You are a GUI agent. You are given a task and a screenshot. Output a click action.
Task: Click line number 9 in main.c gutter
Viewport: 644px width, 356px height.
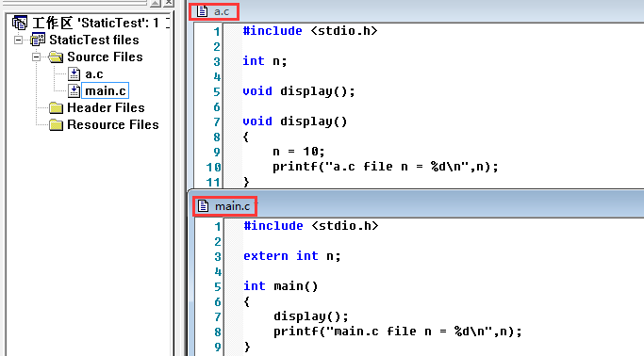tap(218, 347)
